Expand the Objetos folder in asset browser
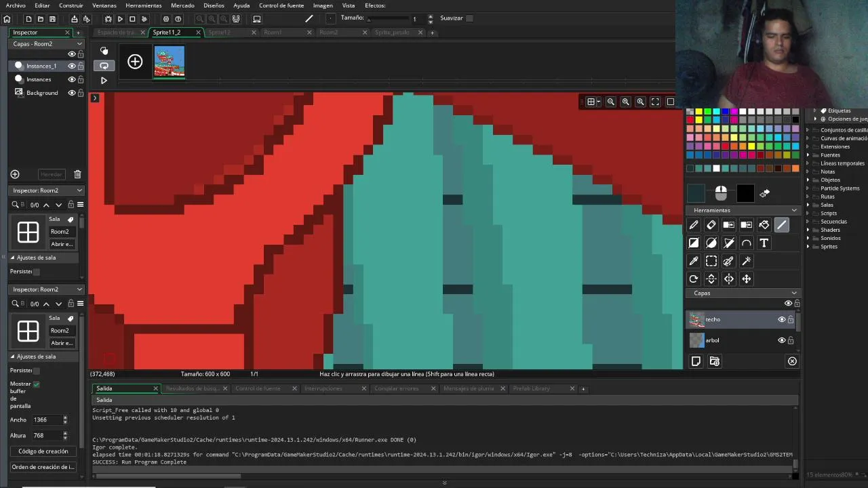The image size is (868, 488). (808, 180)
